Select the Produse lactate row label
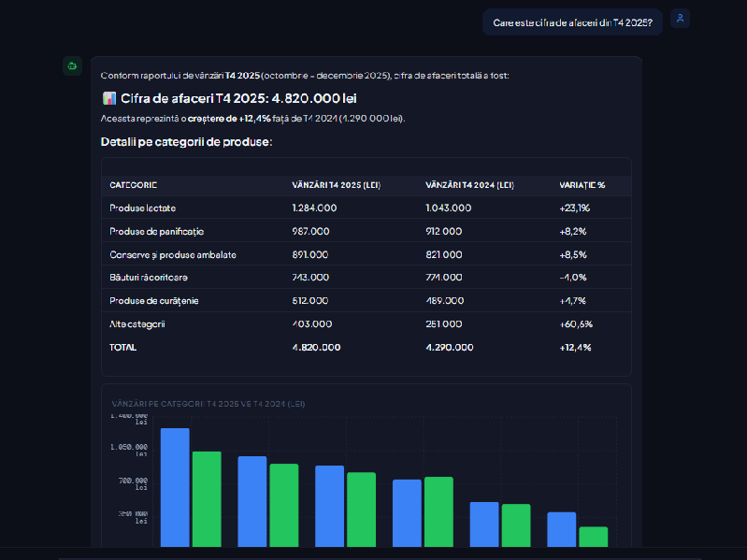Viewport: 747px width, 560px height. tap(142, 208)
